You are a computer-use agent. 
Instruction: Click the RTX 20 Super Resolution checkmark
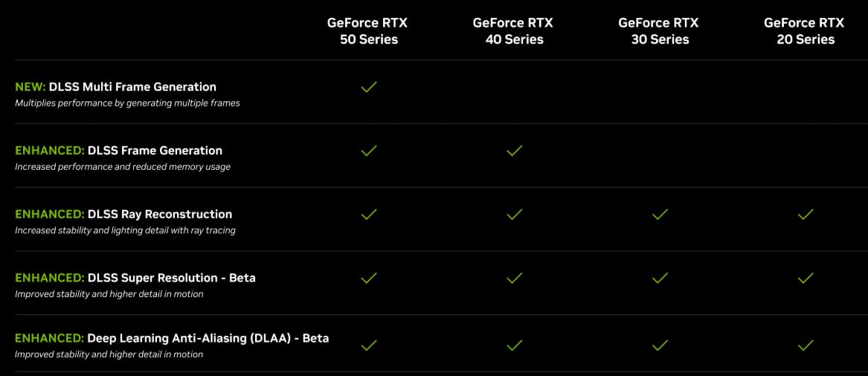(x=806, y=278)
